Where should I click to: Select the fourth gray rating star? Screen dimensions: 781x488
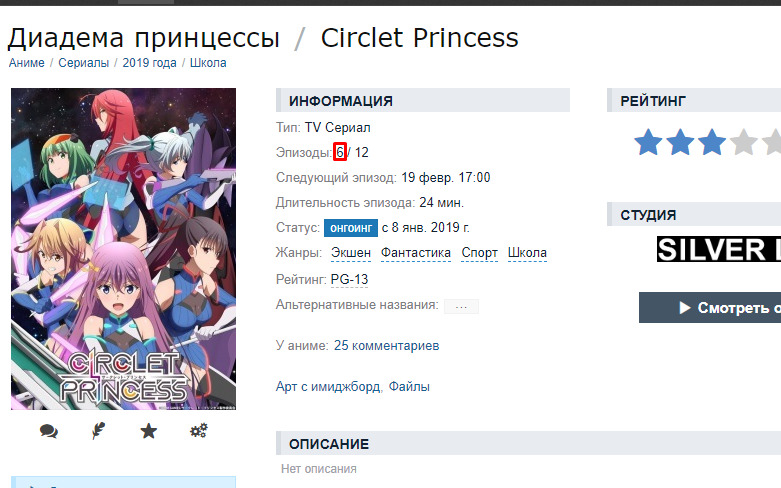pyautogui.click(x=744, y=142)
